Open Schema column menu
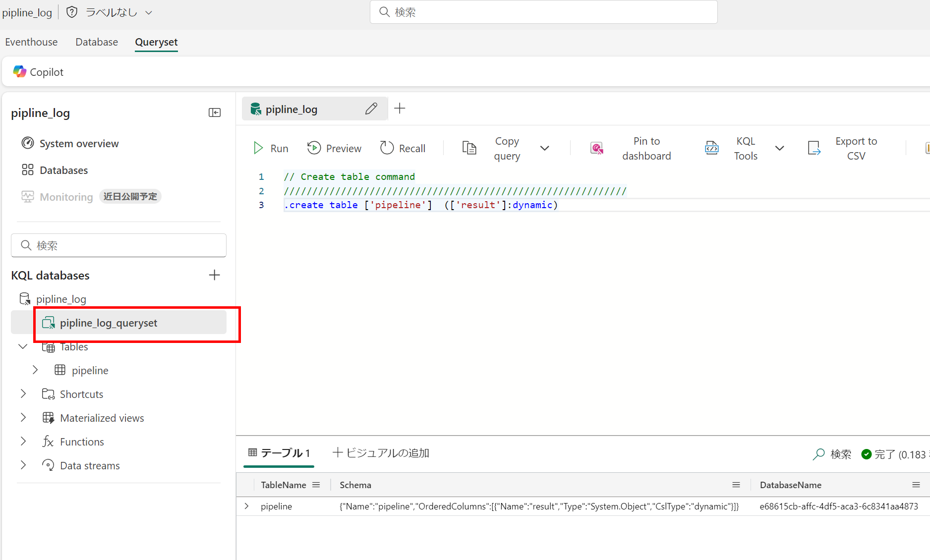Image resolution: width=930 pixels, height=560 pixels. pos(736,485)
